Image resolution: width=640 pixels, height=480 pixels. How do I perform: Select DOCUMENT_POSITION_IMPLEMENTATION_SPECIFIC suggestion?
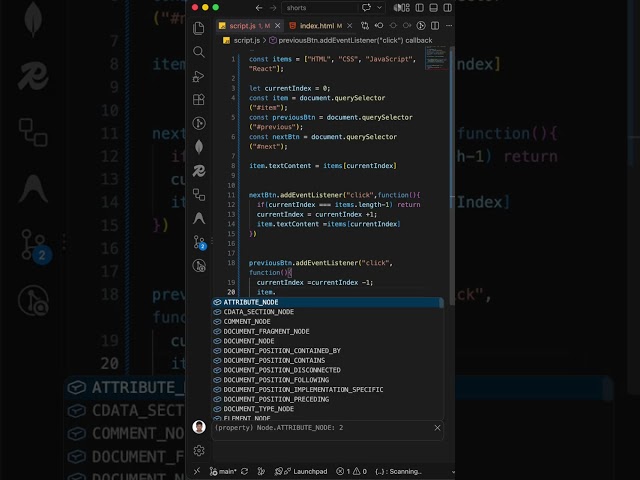coord(327,390)
